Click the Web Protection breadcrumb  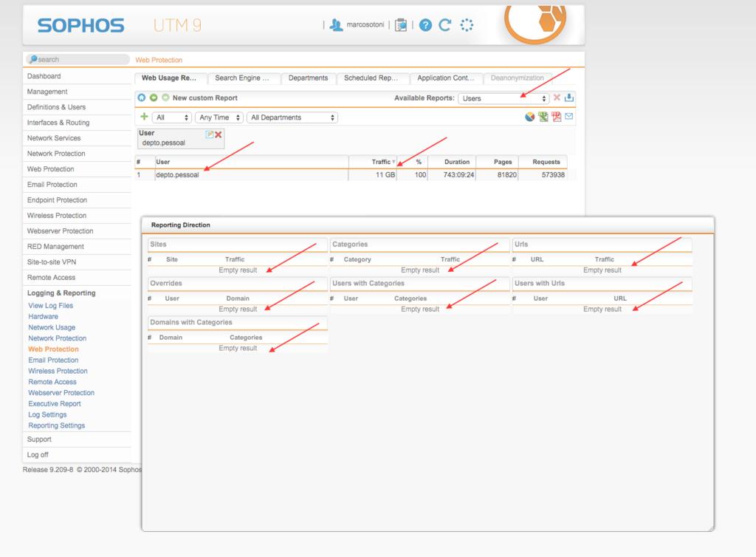click(x=159, y=60)
